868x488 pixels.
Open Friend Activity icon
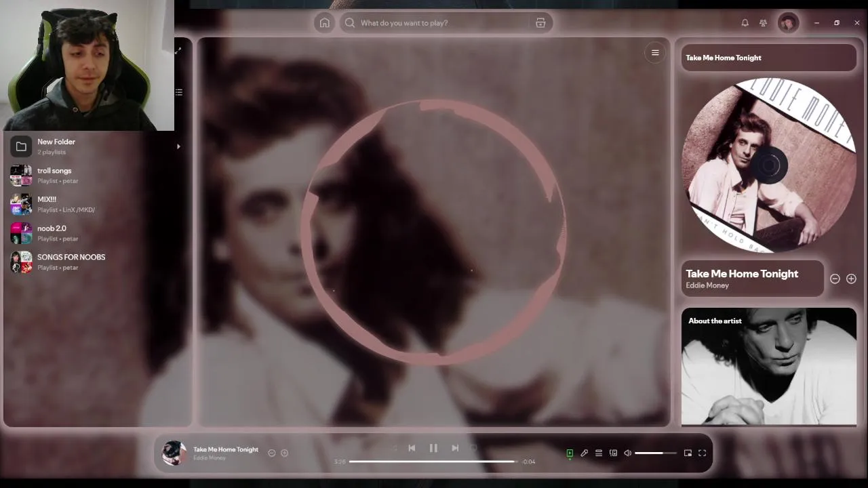coord(763,23)
